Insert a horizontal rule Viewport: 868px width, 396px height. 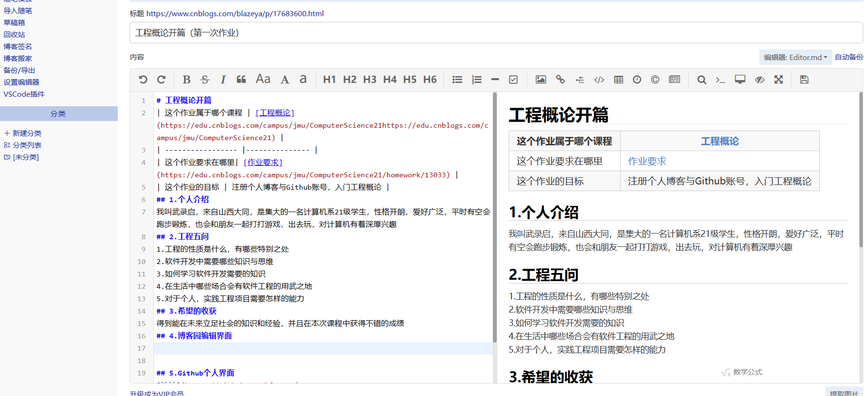[x=495, y=80]
